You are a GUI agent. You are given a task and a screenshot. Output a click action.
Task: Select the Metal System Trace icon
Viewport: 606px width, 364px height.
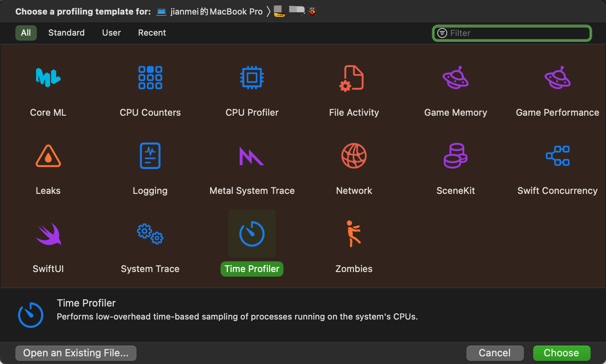[x=252, y=156]
